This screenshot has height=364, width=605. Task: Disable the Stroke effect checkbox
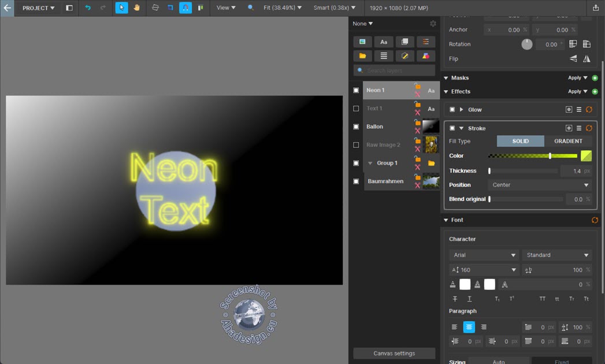[452, 128]
